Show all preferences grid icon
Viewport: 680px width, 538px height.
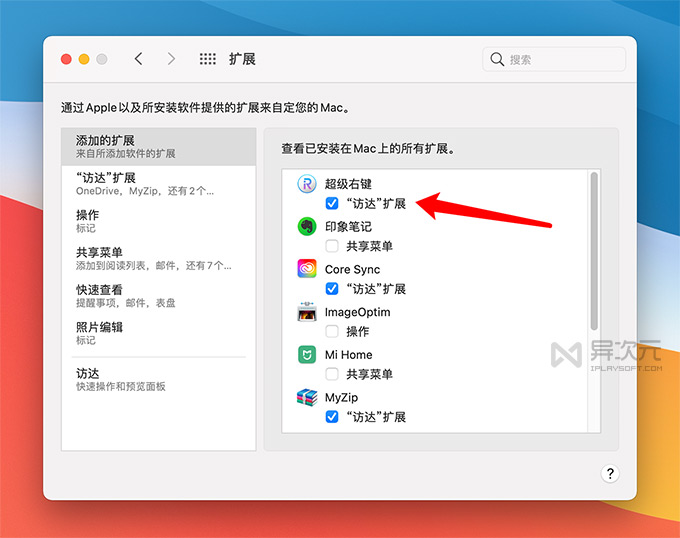coord(208,59)
